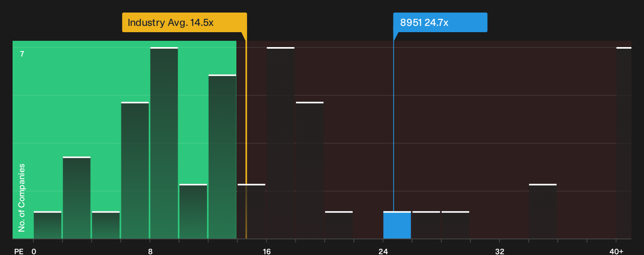Click the short dark bar starting at PE 20
644x255 pixels.
(339, 225)
